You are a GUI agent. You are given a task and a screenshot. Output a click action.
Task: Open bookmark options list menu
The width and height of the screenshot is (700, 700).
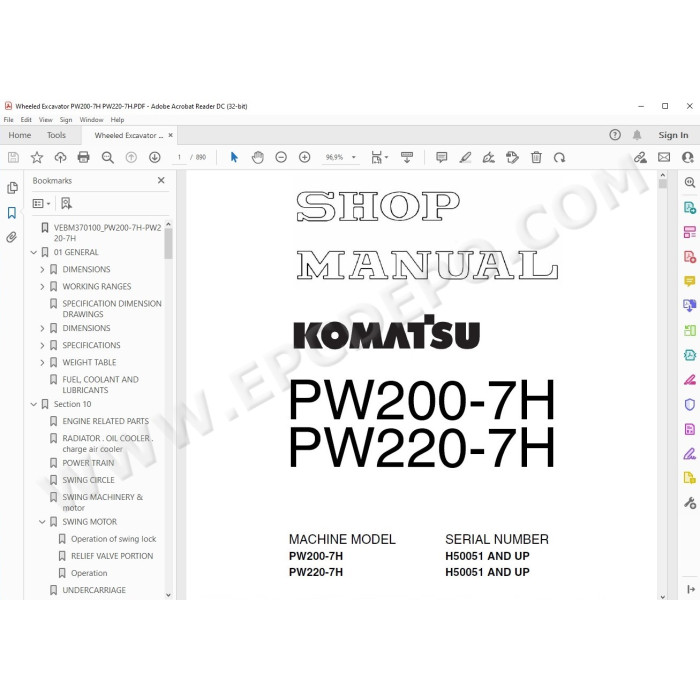(41, 204)
